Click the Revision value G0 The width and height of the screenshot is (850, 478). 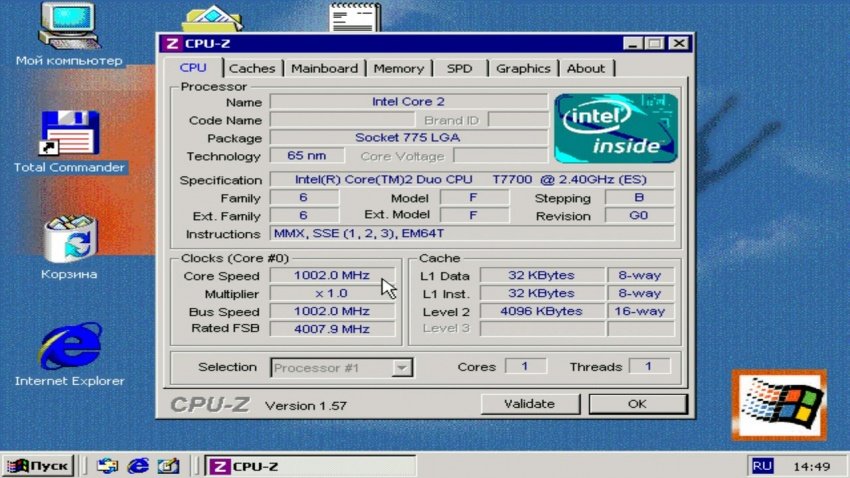(x=639, y=216)
